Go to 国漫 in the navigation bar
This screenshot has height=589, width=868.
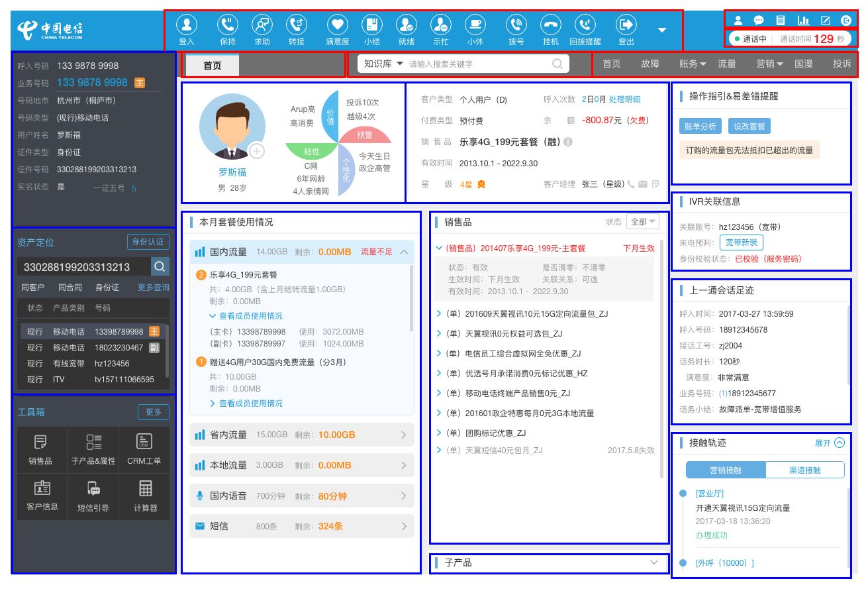pyautogui.click(x=804, y=64)
